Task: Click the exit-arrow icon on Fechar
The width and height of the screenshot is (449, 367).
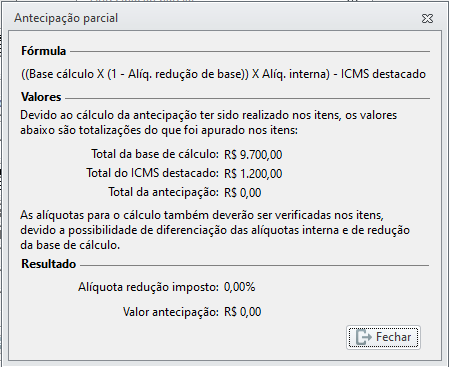Action: [x=363, y=337]
